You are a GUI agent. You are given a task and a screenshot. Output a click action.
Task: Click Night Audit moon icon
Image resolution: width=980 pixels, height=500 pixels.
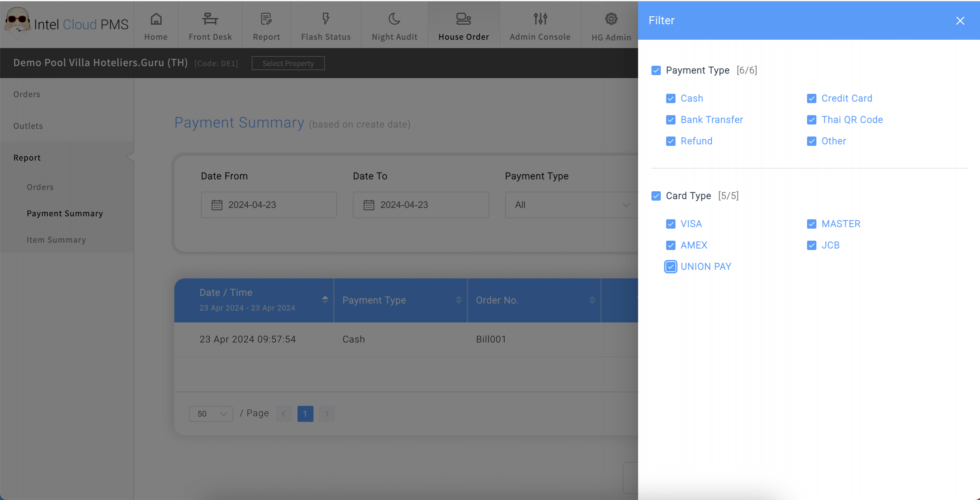(394, 19)
